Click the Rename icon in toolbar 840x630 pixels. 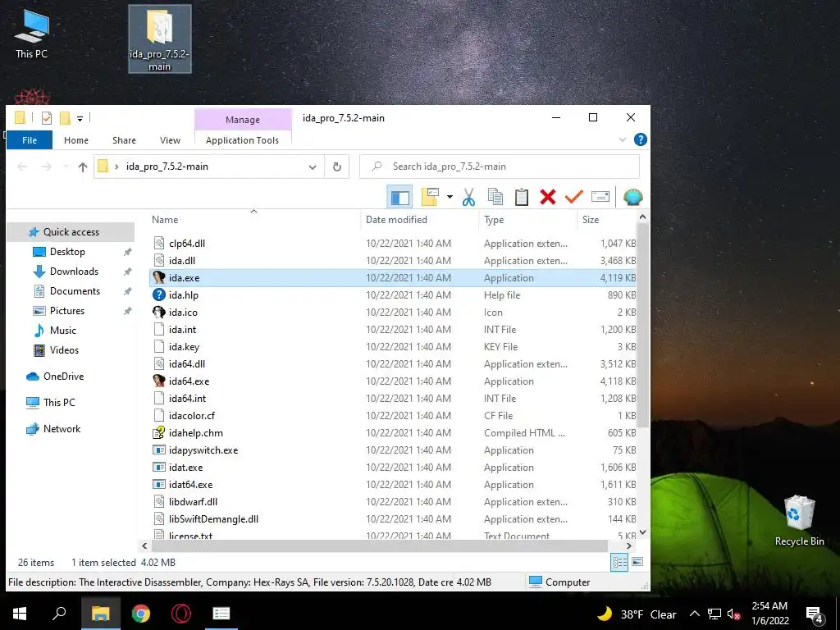pyautogui.click(x=600, y=197)
